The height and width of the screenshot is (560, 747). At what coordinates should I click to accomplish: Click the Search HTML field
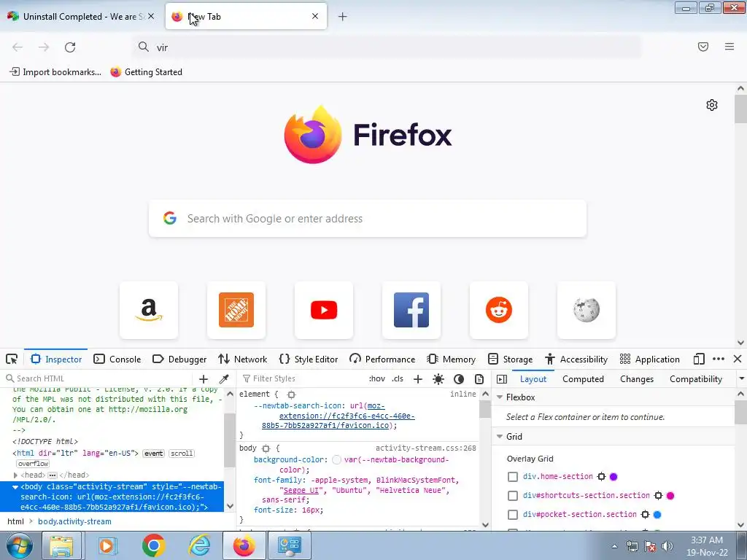pyautogui.click(x=98, y=378)
